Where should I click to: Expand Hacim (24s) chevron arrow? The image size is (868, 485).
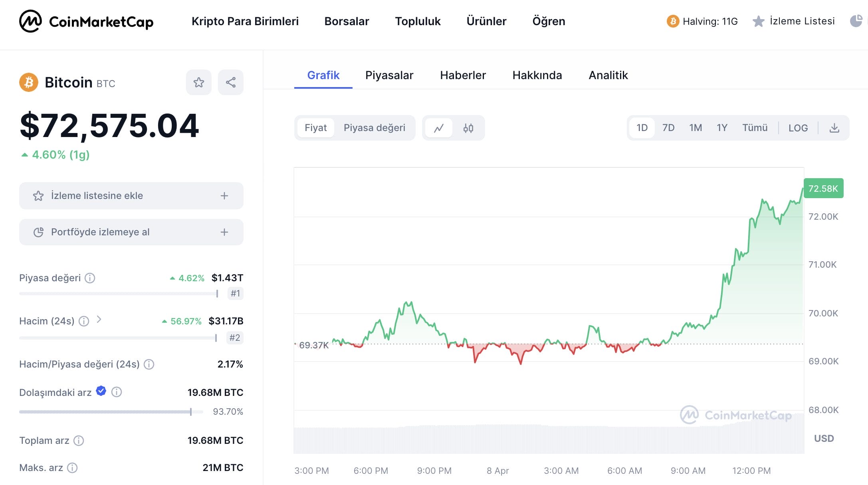click(99, 320)
